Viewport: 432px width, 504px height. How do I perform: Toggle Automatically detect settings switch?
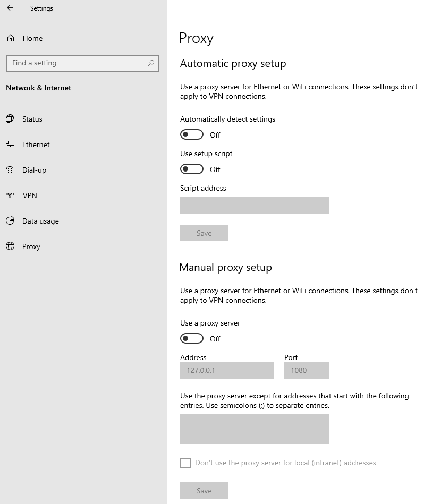[192, 134]
